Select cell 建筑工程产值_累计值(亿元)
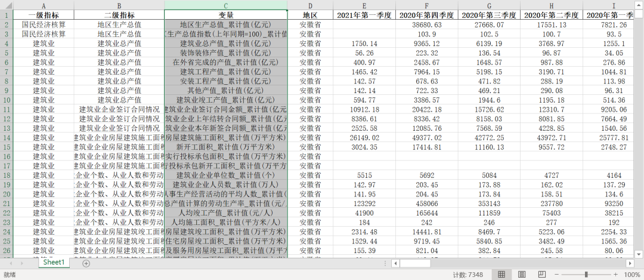The height and width of the screenshot is (280, 644). point(225,72)
